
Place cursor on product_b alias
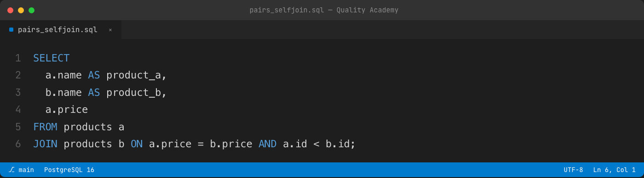133,93
